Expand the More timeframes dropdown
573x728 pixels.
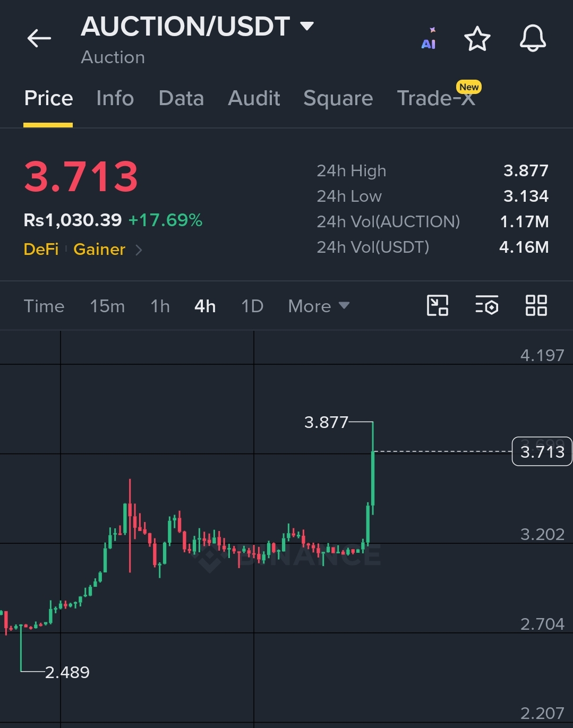tap(319, 306)
